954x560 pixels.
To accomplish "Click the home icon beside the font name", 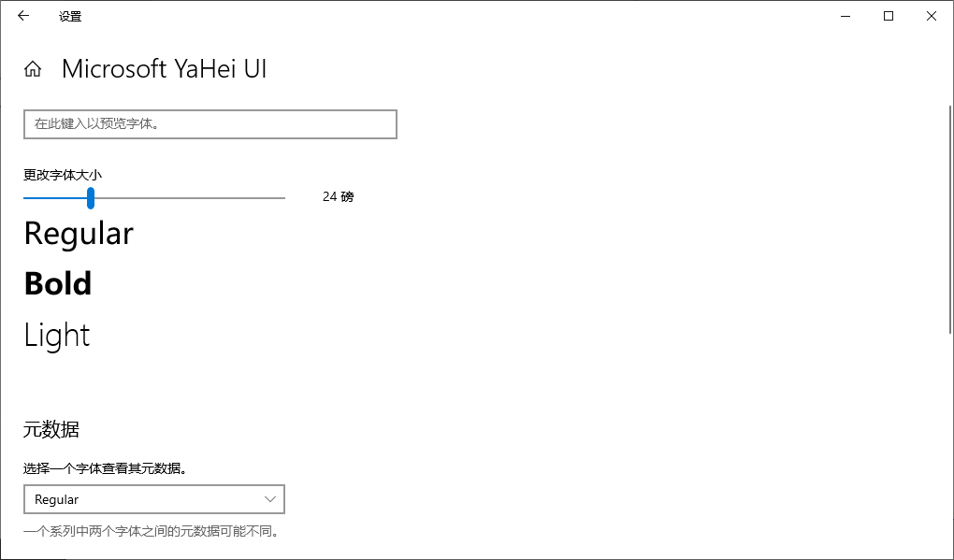I will 32,68.
